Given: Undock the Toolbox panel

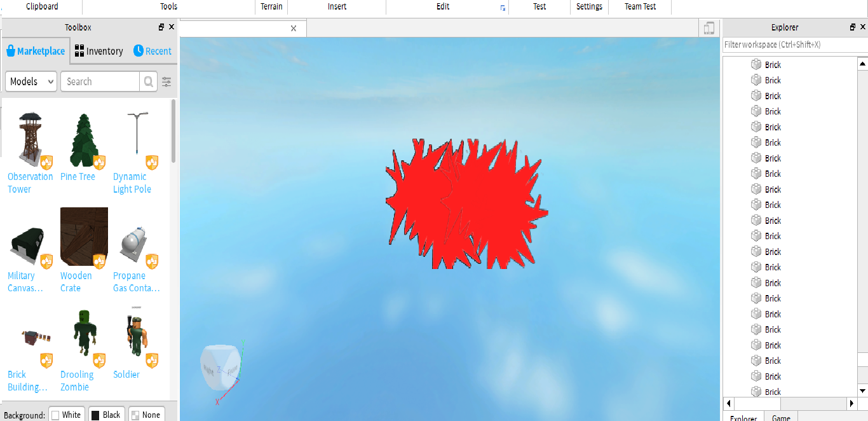Looking at the screenshot, I should click(x=161, y=27).
